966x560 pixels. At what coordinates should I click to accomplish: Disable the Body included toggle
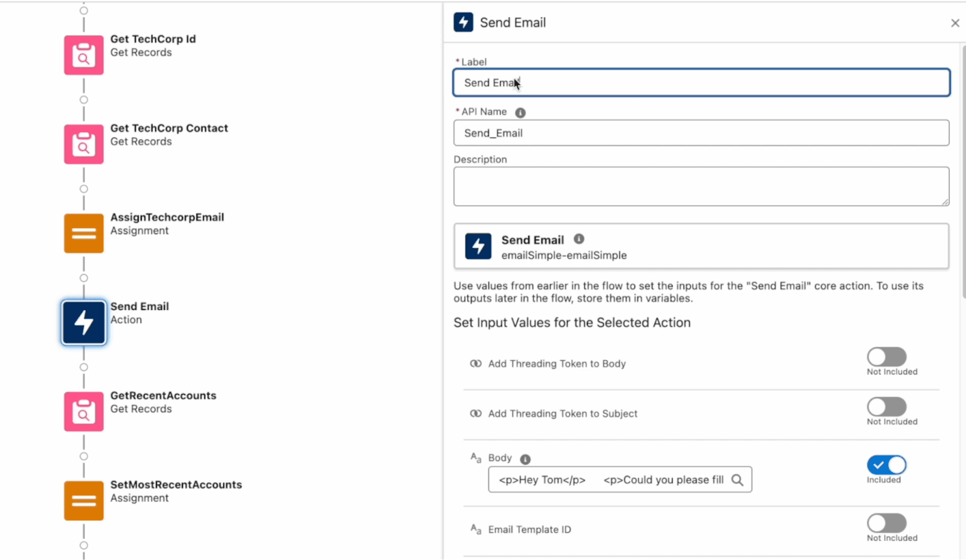(x=886, y=465)
